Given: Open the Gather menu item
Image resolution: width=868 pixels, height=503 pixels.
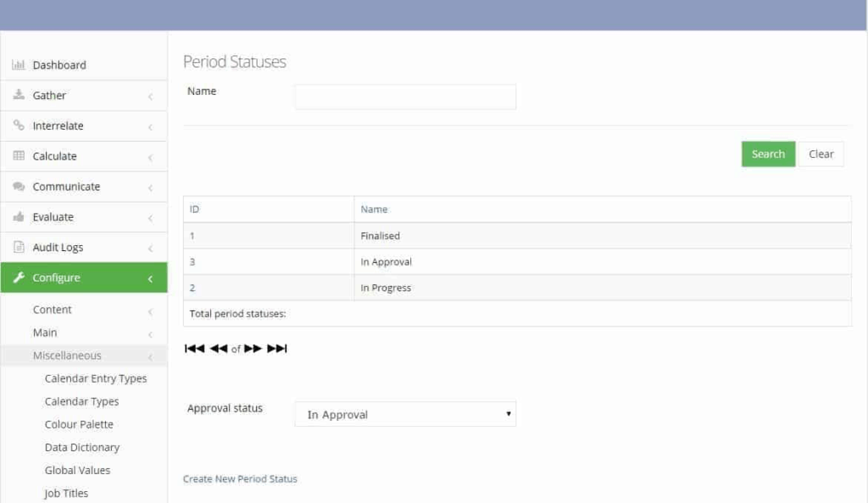Looking at the screenshot, I should pyautogui.click(x=84, y=95).
